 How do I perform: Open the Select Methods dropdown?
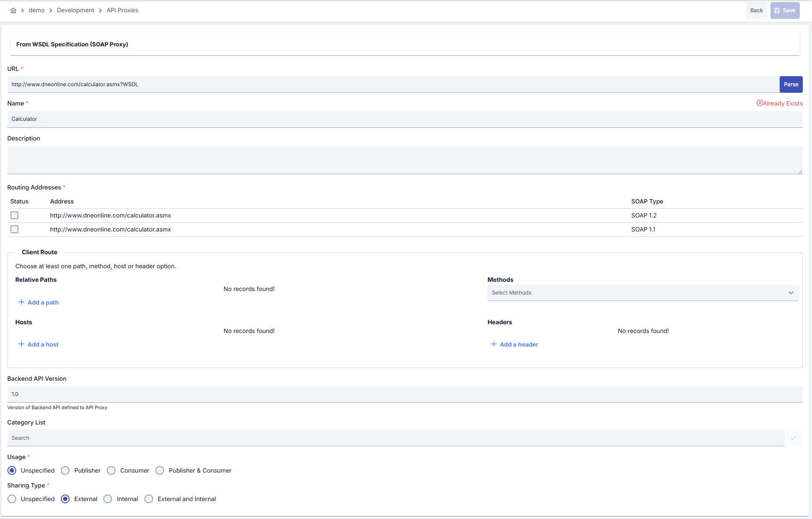click(x=643, y=293)
